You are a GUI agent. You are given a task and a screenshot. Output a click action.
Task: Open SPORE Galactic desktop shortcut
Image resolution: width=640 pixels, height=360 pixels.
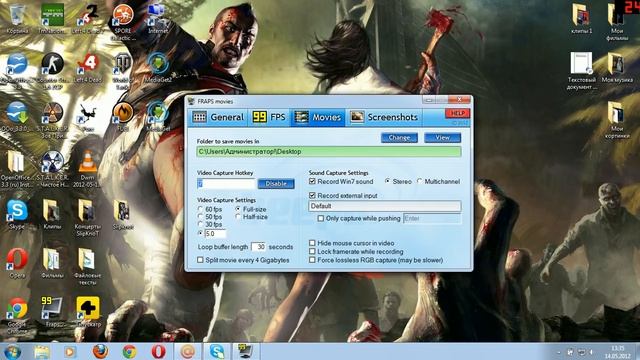coord(123,22)
